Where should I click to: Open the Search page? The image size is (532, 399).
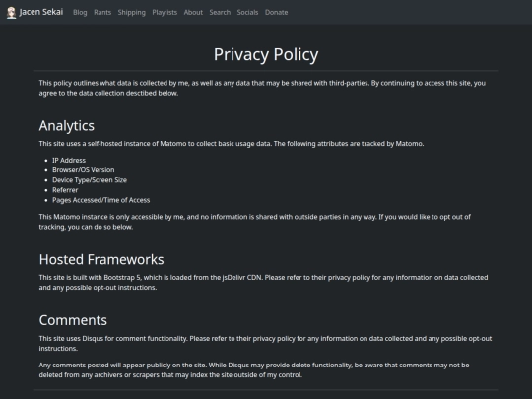click(x=220, y=12)
